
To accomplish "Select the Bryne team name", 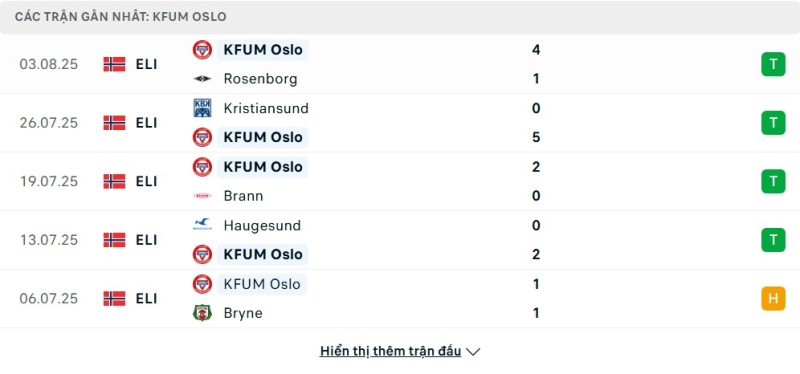I will coord(243,313).
